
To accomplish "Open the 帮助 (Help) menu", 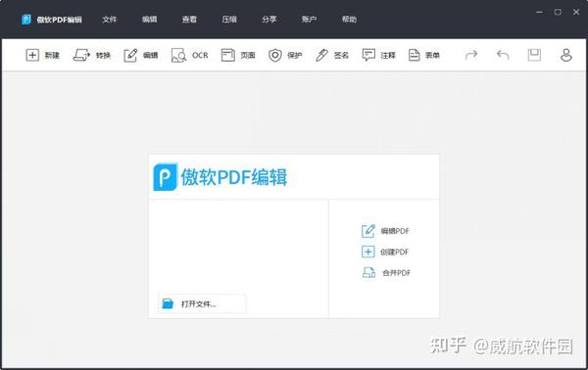I will point(349,20).
